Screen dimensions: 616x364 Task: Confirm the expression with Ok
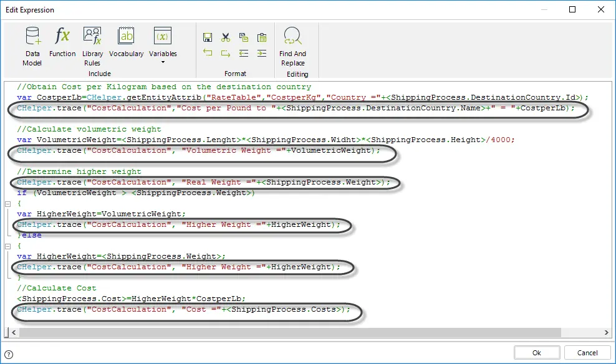(x=537, y=353)
